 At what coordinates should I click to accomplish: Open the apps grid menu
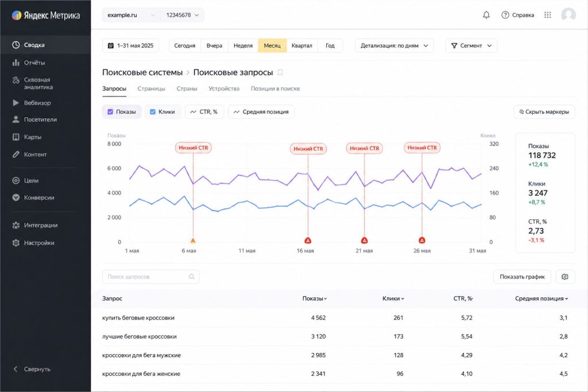click(547, 15)
